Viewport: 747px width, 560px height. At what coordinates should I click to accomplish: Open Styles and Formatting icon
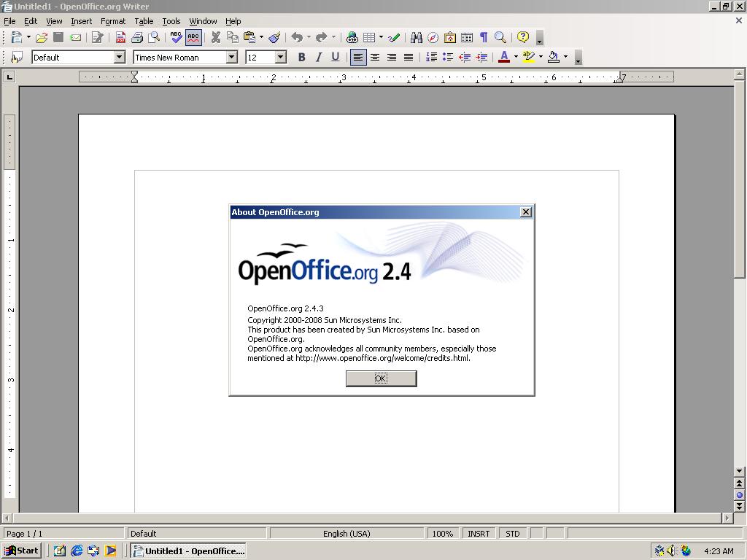coord(17,58)
